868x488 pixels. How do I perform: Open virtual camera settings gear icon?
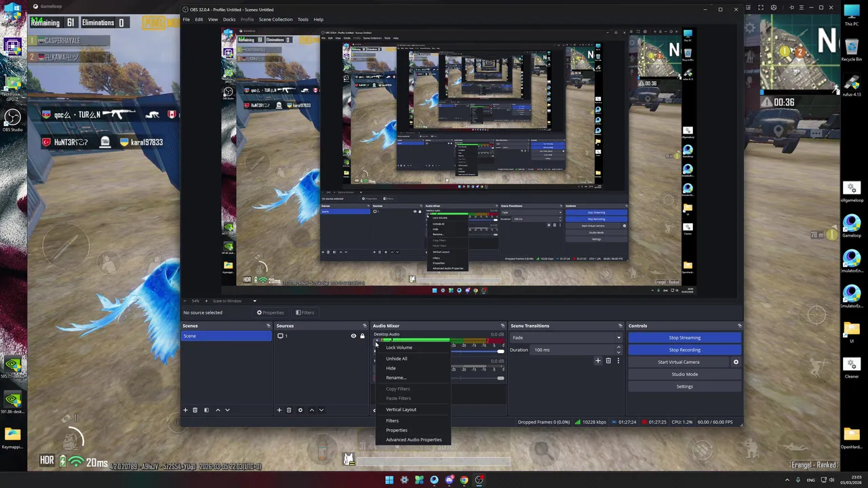click(736, 362)
